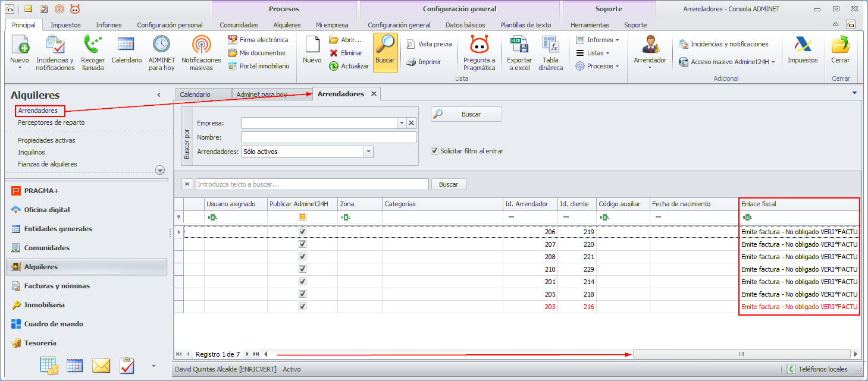
Task: Click Buscar button beside filter panel
Action: point(466,114)
